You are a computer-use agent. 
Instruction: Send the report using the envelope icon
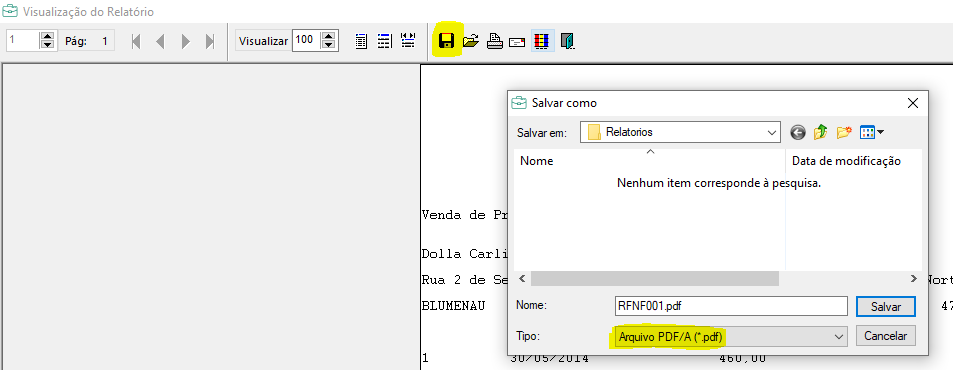click(517, 42)
